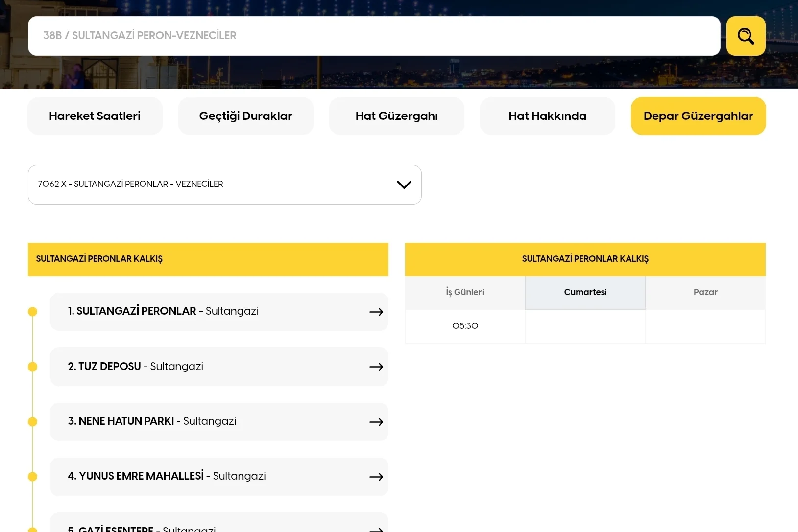Click yellow route dot for NENE HATUN PARKI
The image size is (798, 532).
pos(33,422)
